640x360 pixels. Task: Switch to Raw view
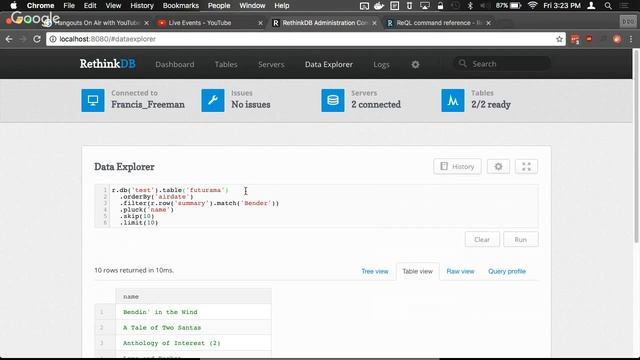tap(460, 271)
